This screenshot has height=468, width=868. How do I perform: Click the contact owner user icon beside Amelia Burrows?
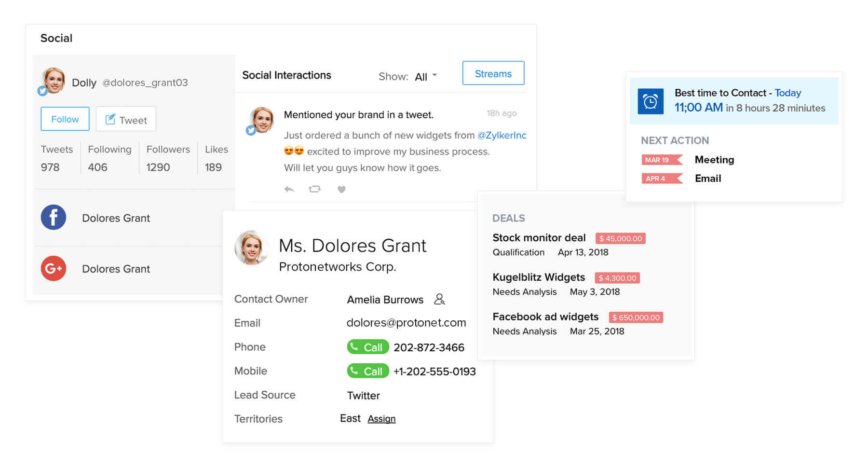[x=439, y=299]
